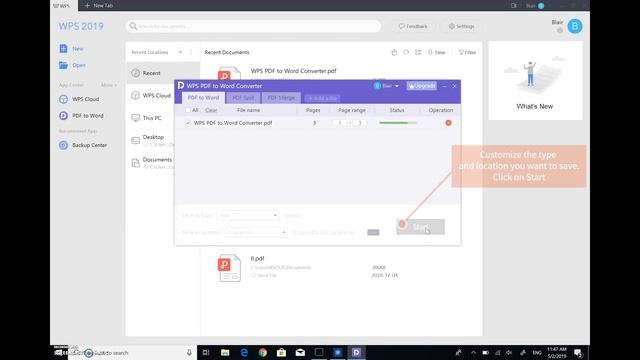Screen dimensions: 640x360
Task: Show hidden system tray icons
Action: (x=473, y=353)
